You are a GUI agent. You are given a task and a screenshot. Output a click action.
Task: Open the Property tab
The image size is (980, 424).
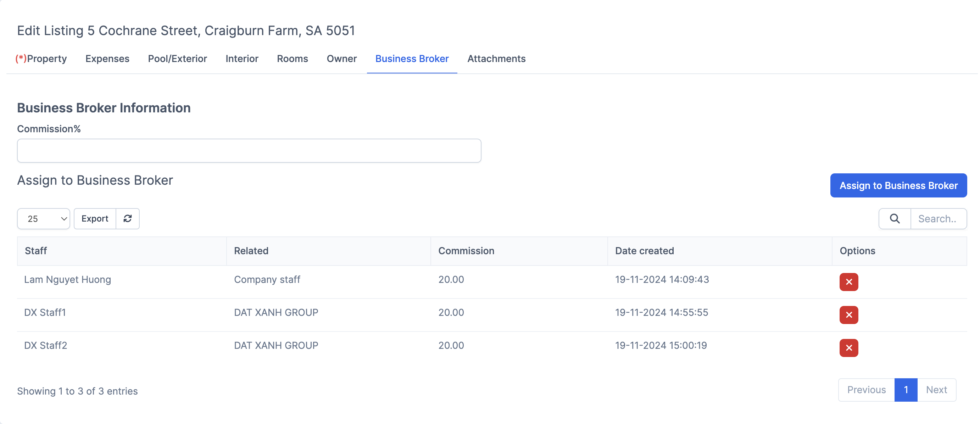tap(41, 58)
